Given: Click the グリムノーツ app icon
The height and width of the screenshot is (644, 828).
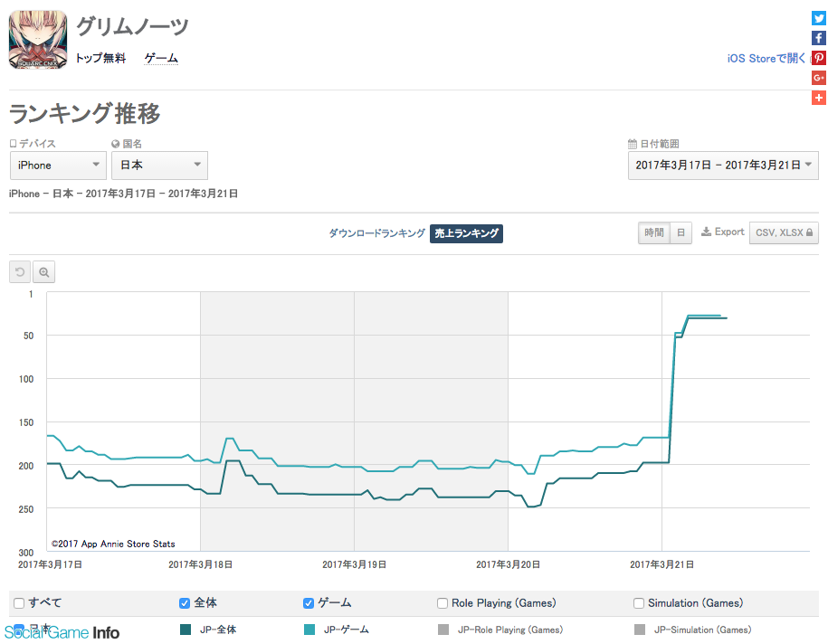Looking at the screenshot, I should [38, 40].
